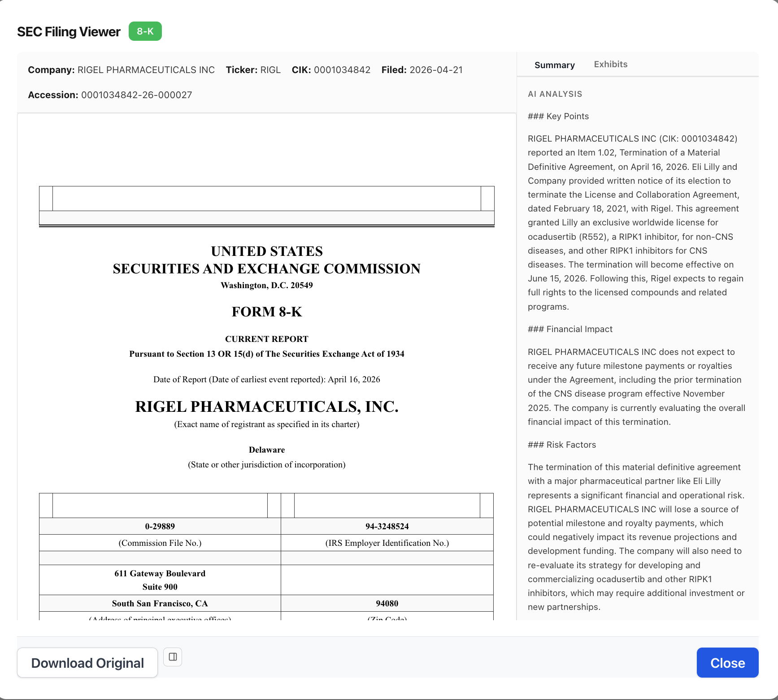Select the Summary tab
The width and height of the screenshot is (778, 700).
[555, 65]
